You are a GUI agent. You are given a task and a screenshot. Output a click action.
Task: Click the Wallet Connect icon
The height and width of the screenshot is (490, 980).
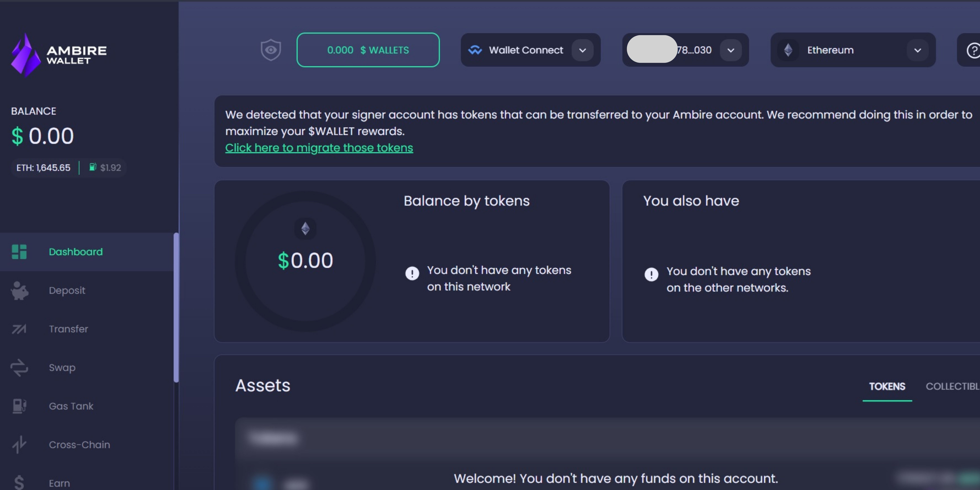point(475,50)
